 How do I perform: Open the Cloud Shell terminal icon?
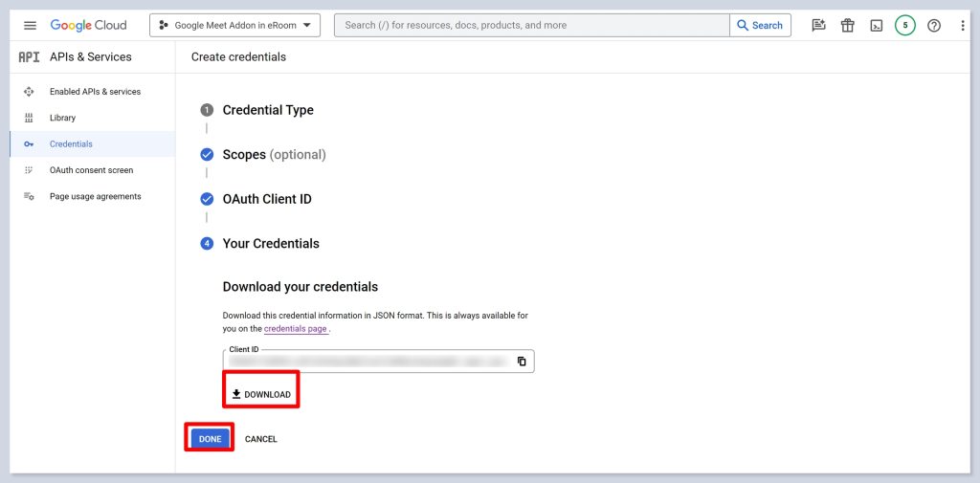[876, 26]
